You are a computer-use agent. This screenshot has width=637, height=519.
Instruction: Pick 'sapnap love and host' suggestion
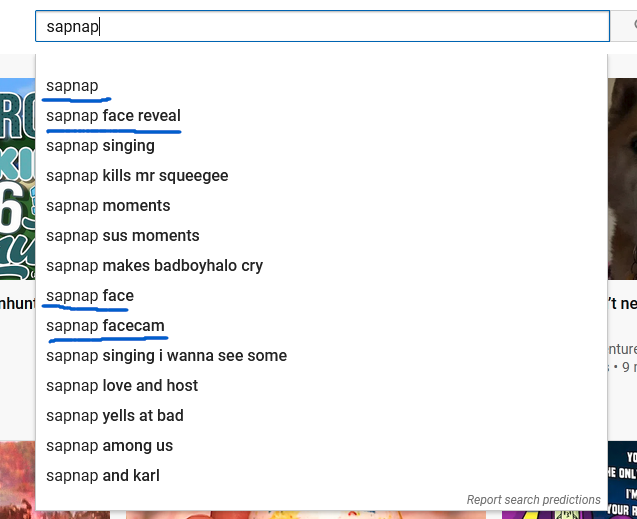pyautogui.click(x=321, y=386)
